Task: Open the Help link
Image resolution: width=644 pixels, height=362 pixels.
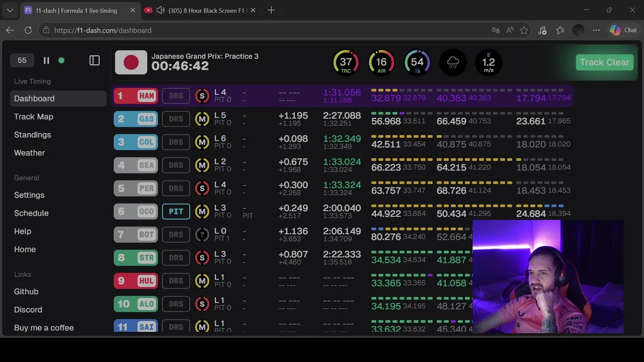Action: point(23,231)
